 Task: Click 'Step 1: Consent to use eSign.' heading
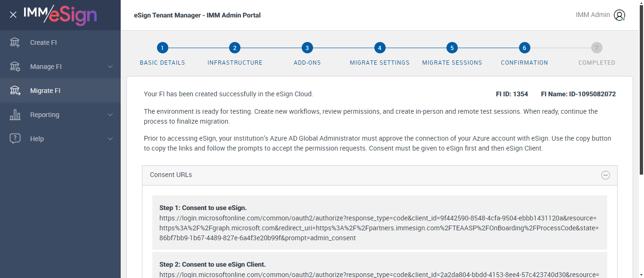[203, 208]
